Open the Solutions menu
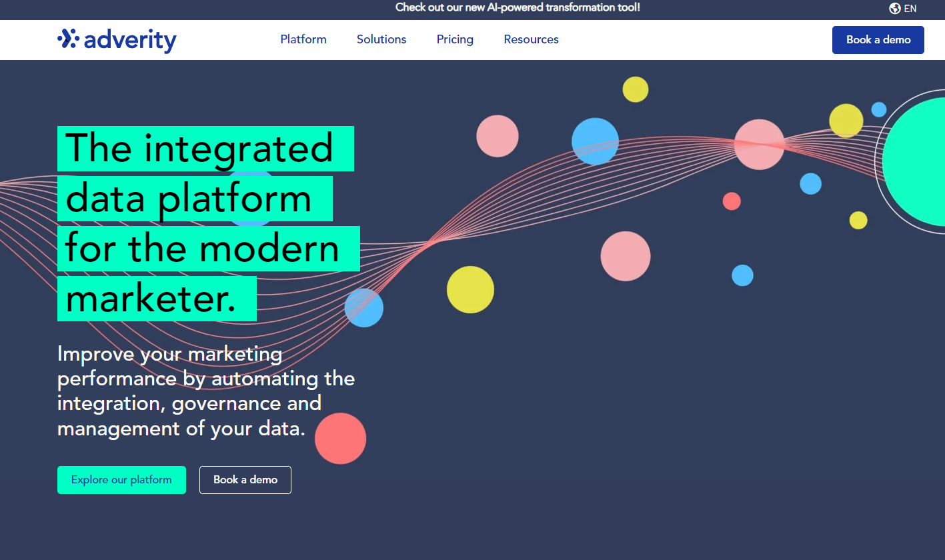This screenshot has width=945, height=560. tap(381, 39)
